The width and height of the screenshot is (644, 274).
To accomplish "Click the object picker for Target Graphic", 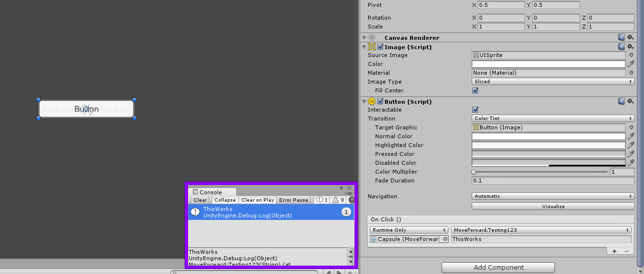I will 631,127.
